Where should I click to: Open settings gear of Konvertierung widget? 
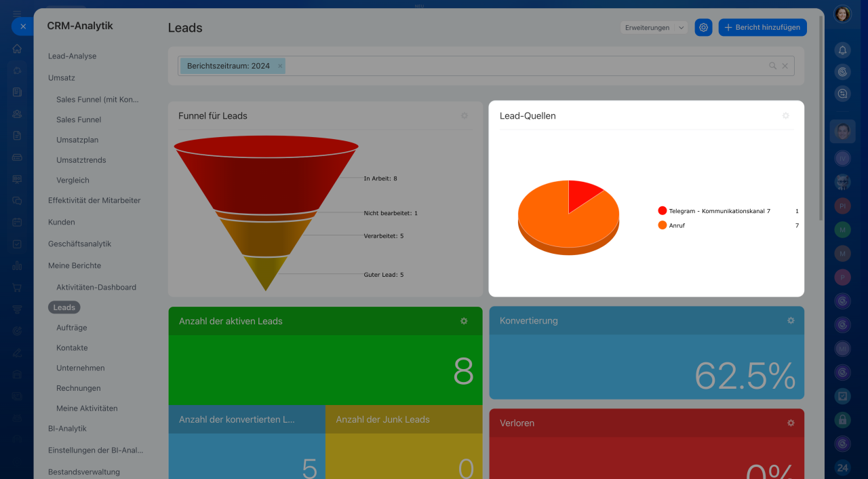pos(791,320)
